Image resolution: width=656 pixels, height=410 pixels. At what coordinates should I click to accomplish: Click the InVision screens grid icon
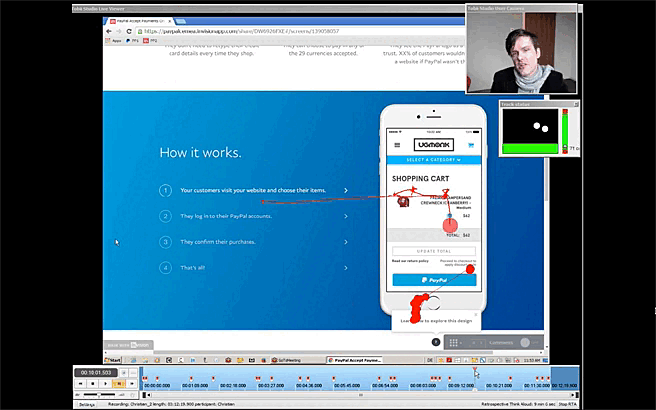click(453, 343)
